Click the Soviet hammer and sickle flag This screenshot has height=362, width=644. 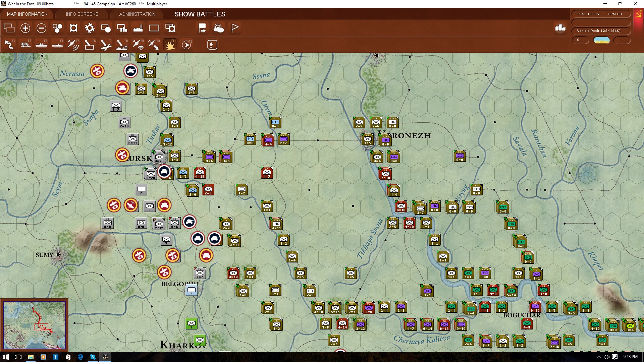click(638, 15)
